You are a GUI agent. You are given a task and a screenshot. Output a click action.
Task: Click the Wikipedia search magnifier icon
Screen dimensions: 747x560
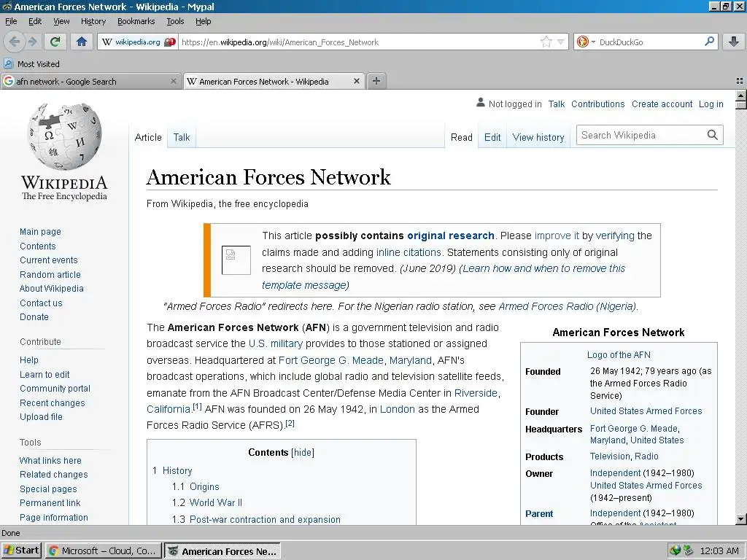(712, 135)
